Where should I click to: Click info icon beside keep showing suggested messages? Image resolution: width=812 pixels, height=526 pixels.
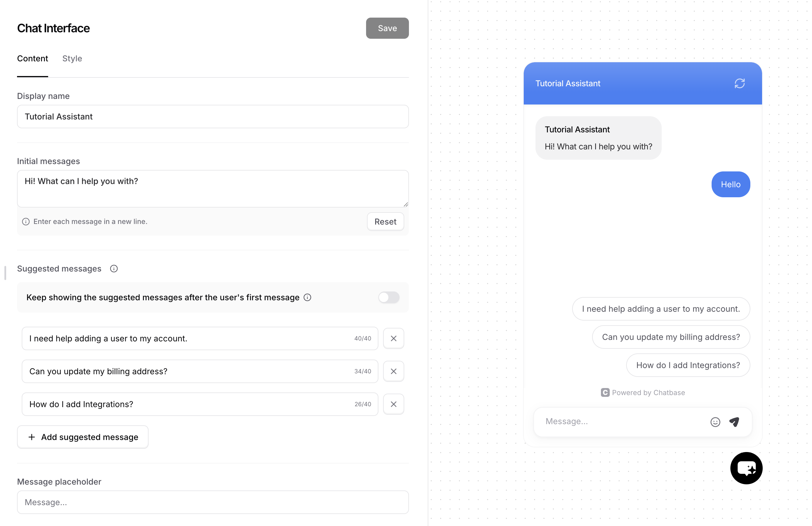pyautogui.click(x=307, y=297)
